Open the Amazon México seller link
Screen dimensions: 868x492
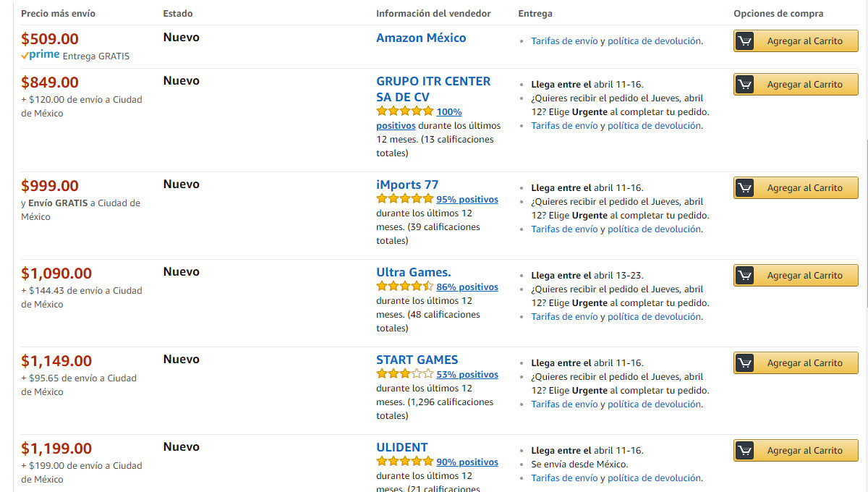(x=421, y=38)
